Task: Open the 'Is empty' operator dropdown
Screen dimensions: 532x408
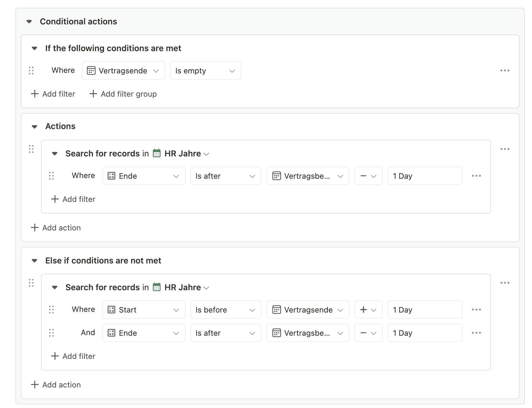Action: coord(205,71)
